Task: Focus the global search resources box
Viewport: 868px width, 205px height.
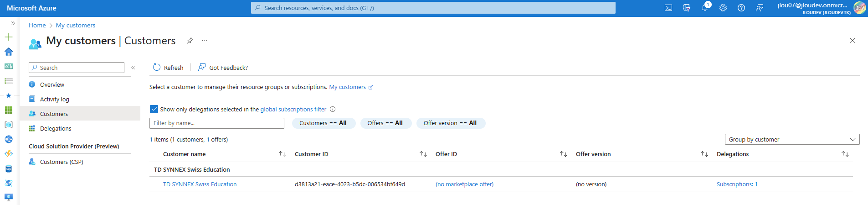Action: point(433,8)
